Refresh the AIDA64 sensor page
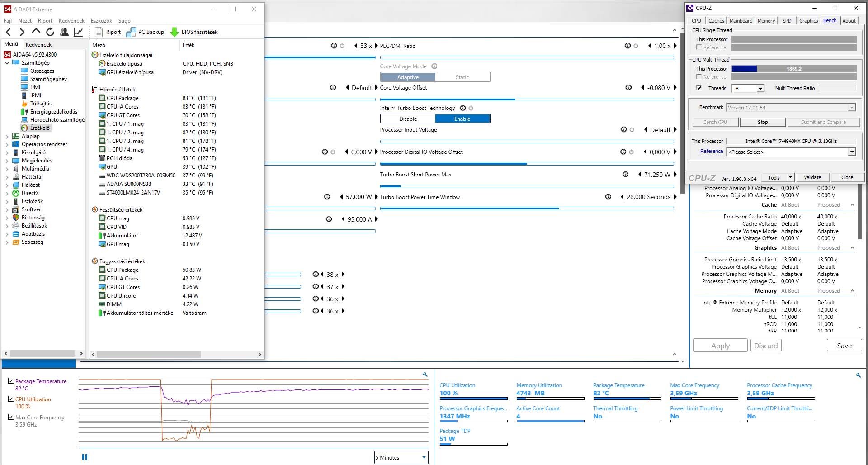 click(50, 32)
